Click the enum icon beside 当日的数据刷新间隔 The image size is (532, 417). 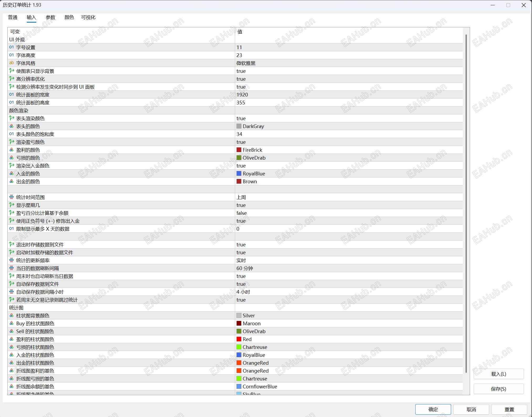(x=11, y=268)
